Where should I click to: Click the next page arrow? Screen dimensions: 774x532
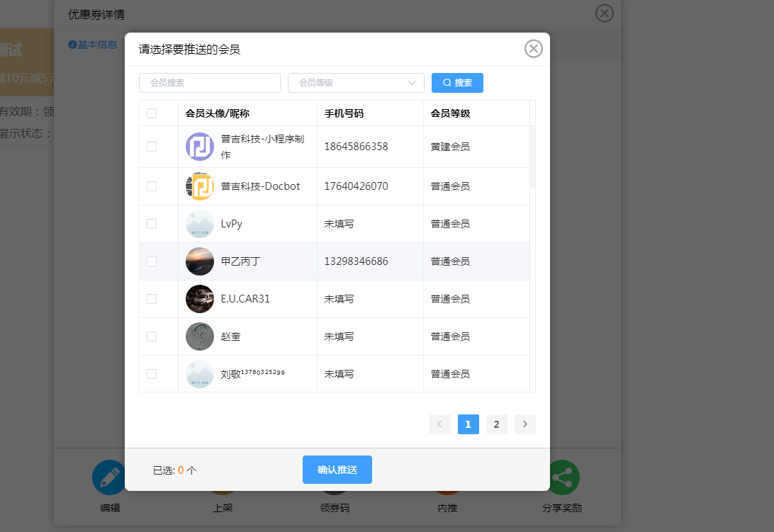tap(525, 424)
